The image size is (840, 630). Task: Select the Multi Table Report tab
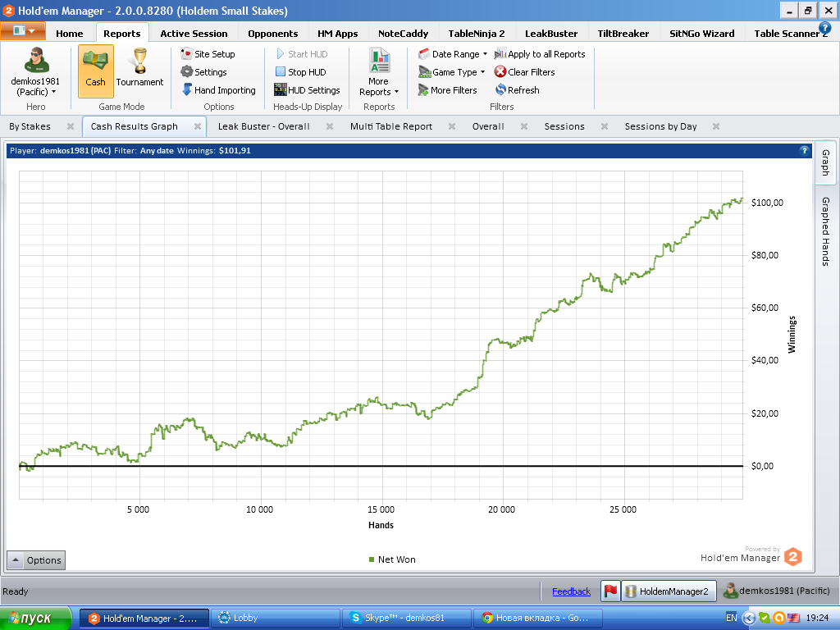391,126
